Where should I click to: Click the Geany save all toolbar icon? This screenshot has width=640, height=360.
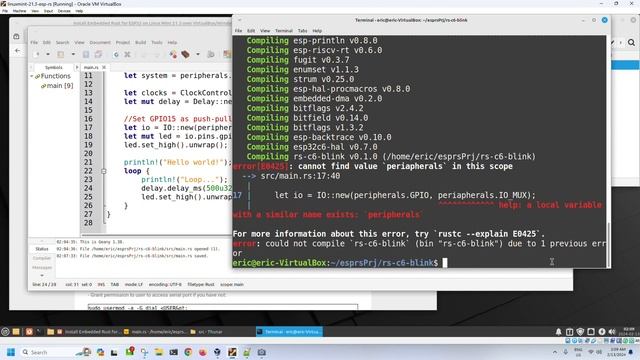click(x=98, y=54)
